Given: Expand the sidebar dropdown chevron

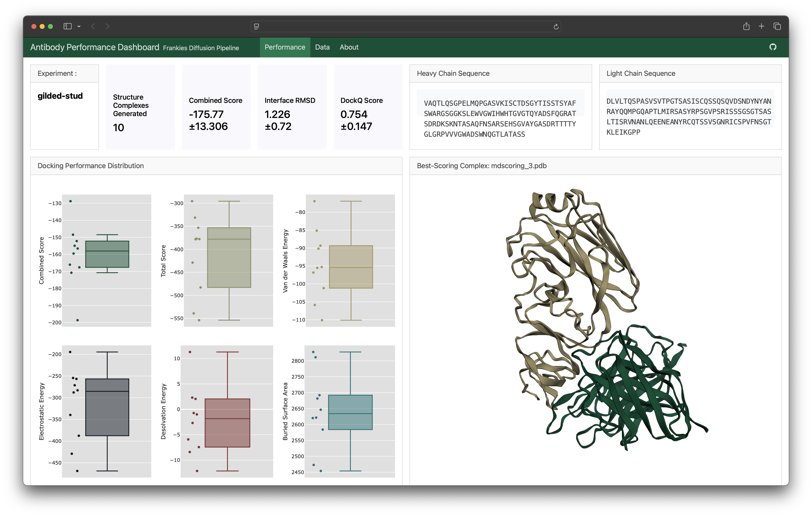Looking at the screenshot, I should [x=79, y=27].
